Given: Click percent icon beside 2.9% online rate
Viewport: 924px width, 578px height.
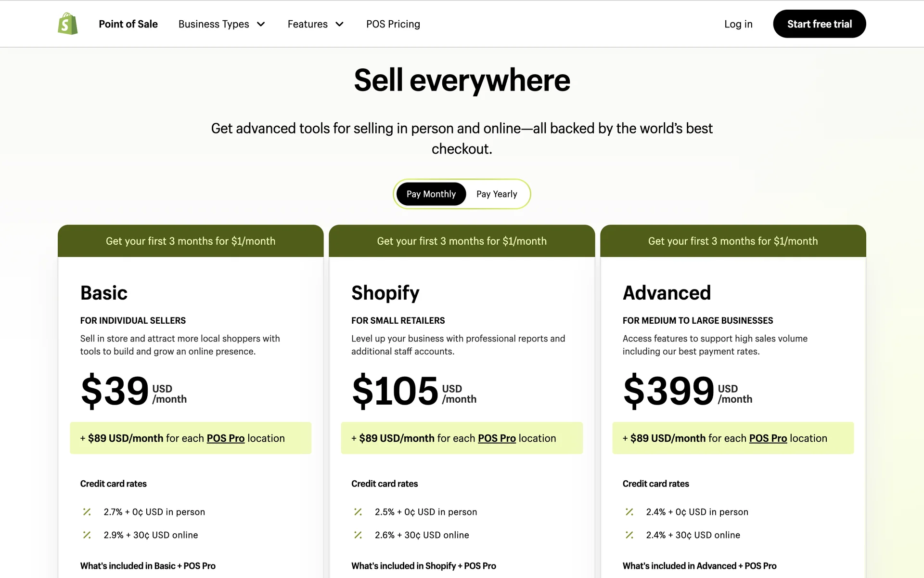Looking at the screenshot, I should [x=87, y=535].
